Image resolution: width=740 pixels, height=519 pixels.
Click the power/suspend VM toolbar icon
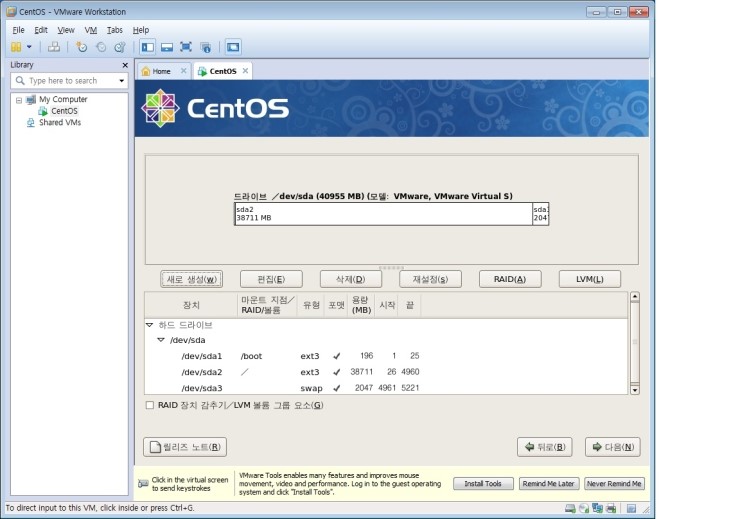(x=16, y=47)
